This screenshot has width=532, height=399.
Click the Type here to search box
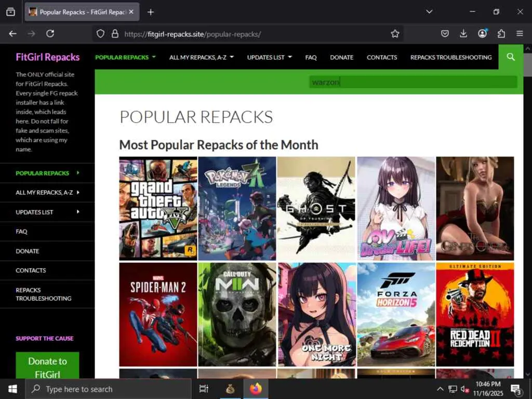point(109,389)
